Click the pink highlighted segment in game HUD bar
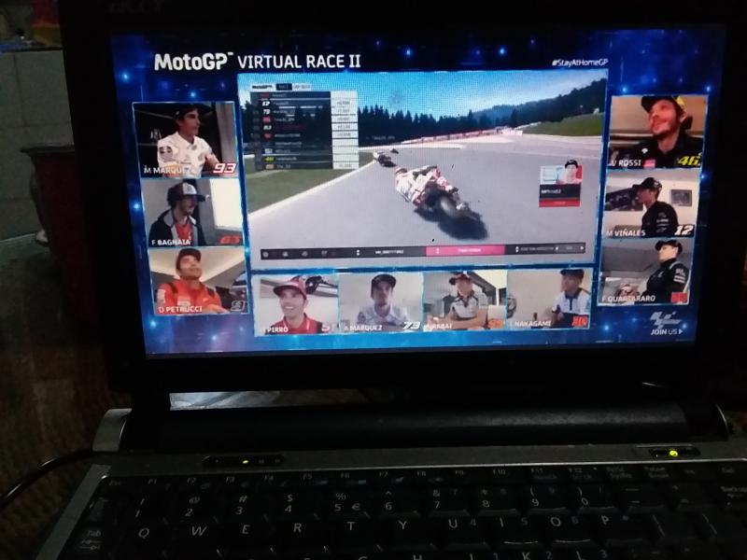747x560 pixels. 465,250
